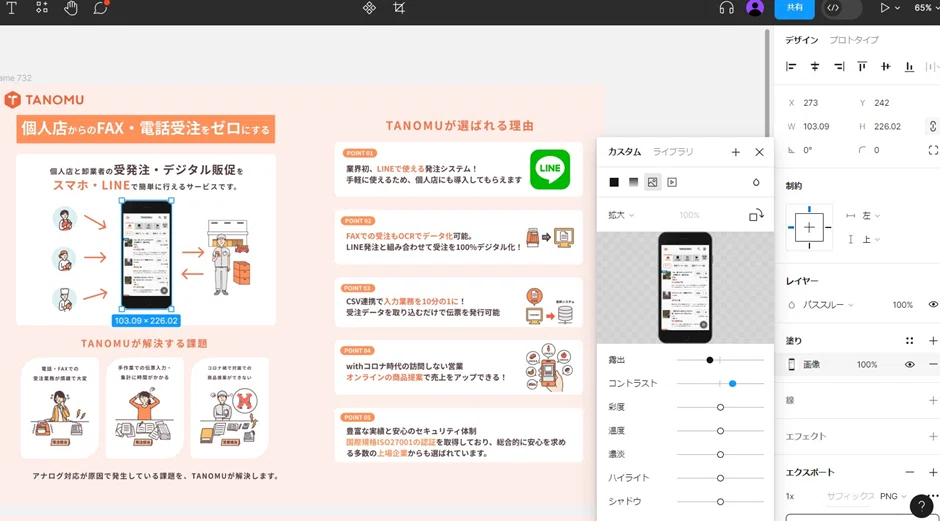Click the ハイライト slider handle
The width and height of the screenshot is (940, 521).
(x=721, y=478)
